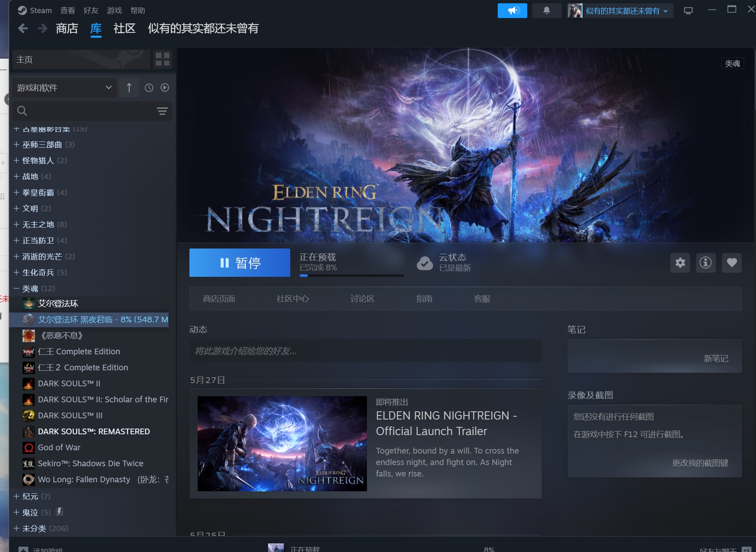Open the 查看 menu

tap(68, 10)
